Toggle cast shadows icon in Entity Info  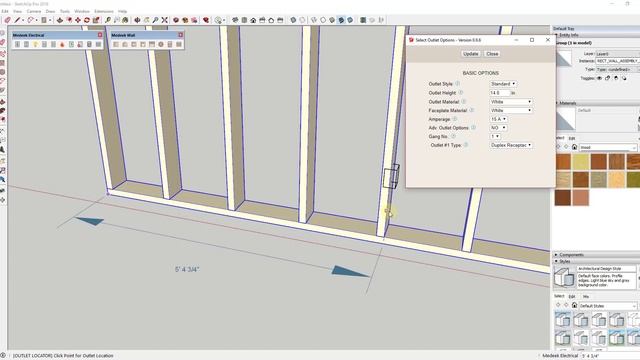click(624, 78)
